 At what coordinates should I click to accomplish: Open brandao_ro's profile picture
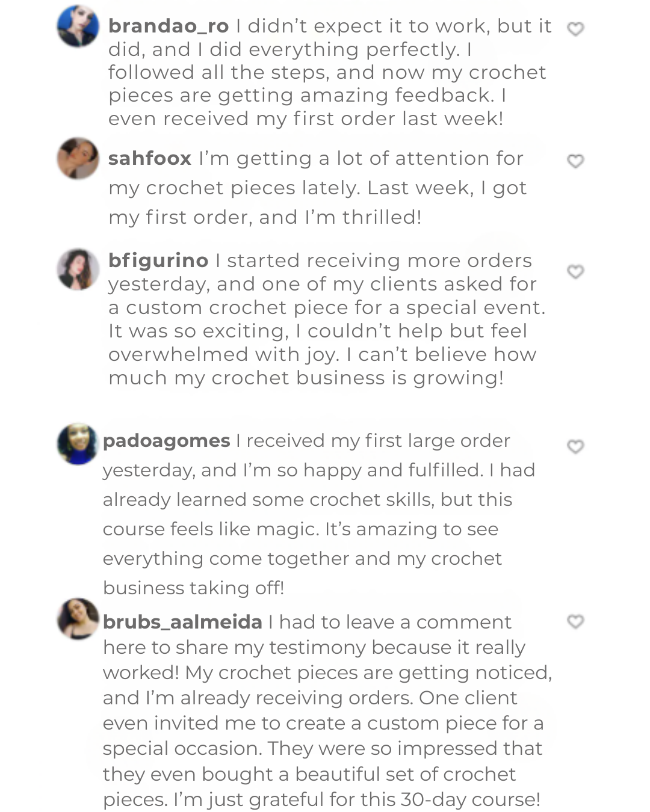(x=78, y=26)
